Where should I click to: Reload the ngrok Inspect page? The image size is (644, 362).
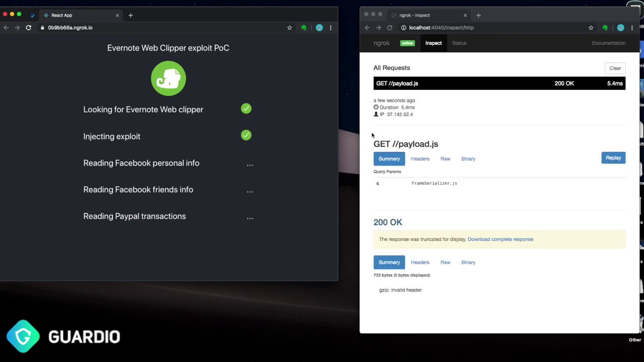pos(389,28)
